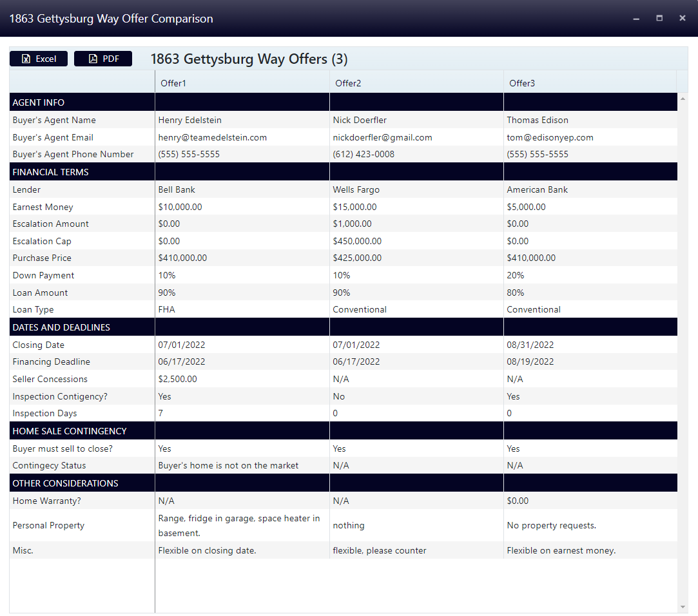The height and width of the screenshot is (616, 698).
Task: Select Offer3 closing date 08/31/2022
Action: click(x=530, y=345)
